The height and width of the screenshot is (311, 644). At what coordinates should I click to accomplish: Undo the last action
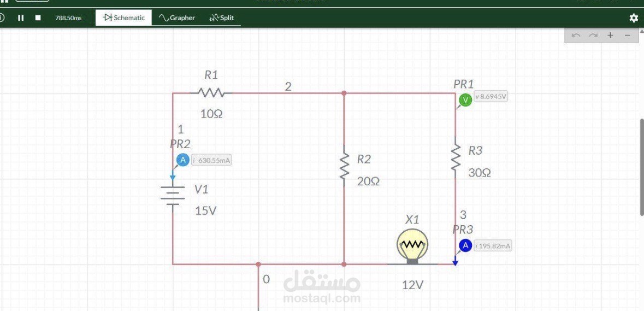pyautogui.click(x=576, y=36)
